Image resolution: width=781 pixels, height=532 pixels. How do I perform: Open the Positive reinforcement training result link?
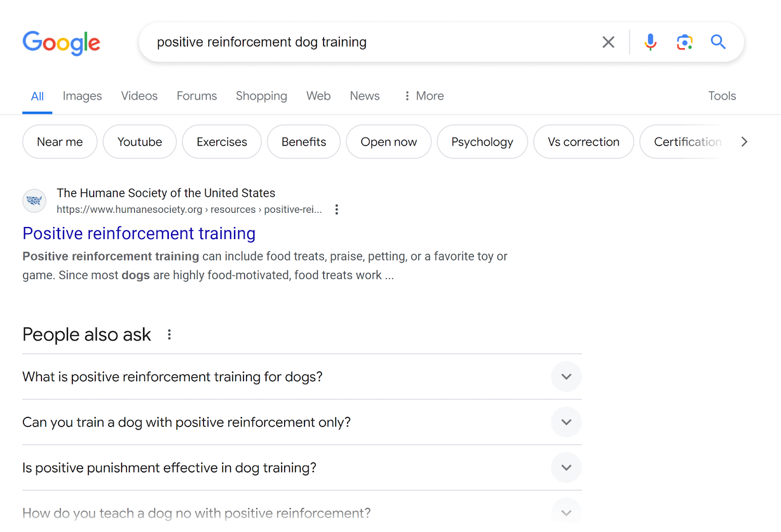pos(139,233)
